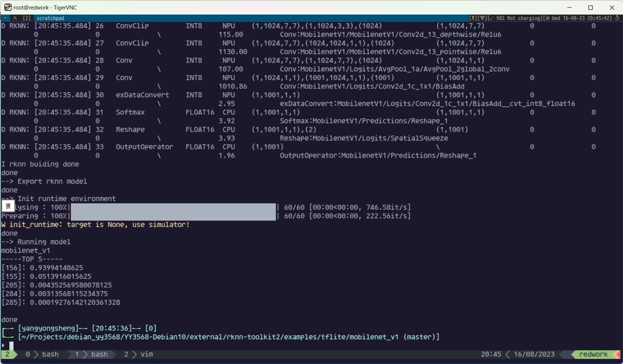Click the '[2]' indicator in the top bar

[x=27, y=18]
